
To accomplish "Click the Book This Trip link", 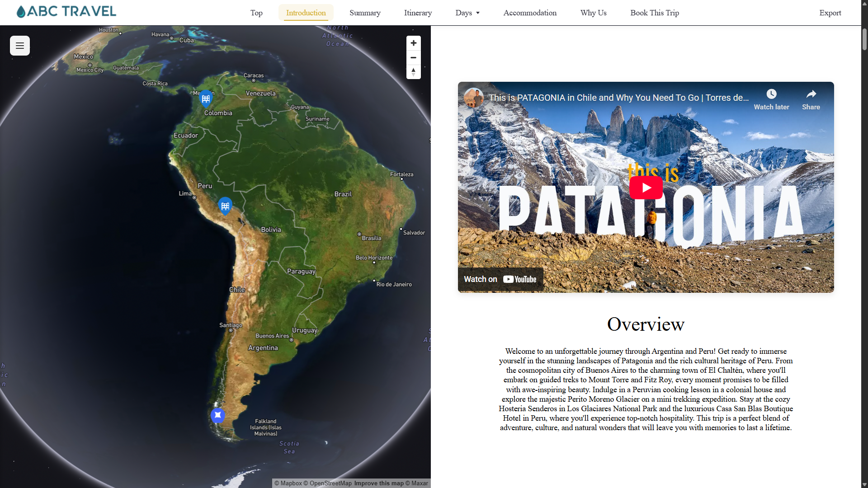I will [x=655, y=13].
